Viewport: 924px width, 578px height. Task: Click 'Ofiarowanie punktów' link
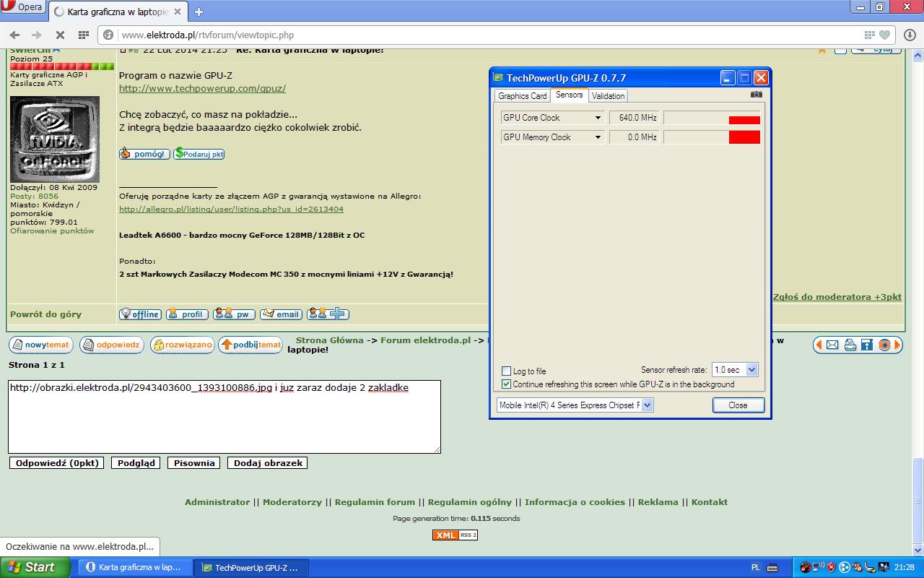coord(52,231)
